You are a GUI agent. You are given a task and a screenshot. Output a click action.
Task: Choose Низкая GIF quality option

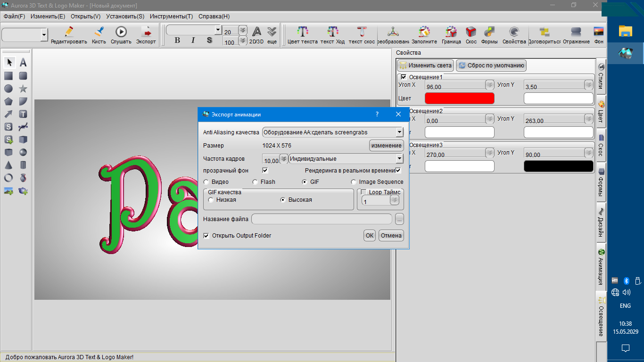(211, 200)
